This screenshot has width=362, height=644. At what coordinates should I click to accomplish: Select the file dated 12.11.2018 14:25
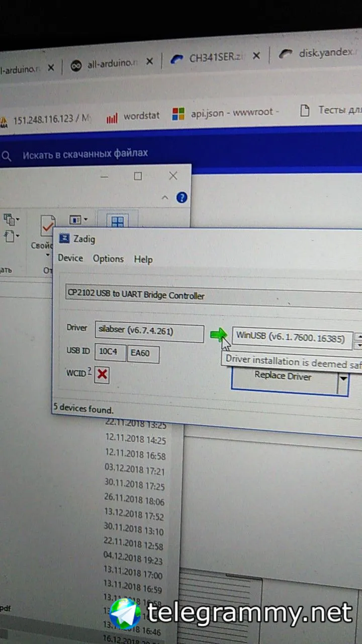point(135,440)
